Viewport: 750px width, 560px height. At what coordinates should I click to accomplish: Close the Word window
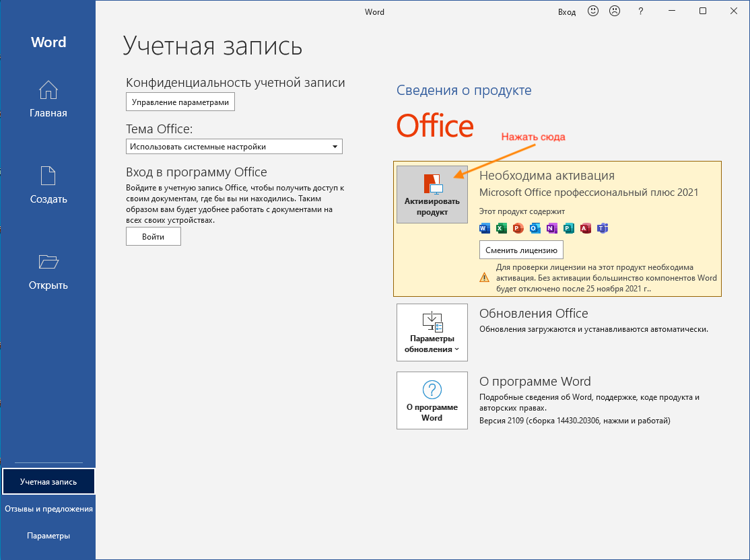pyautogui.click(x=734, y=11)
